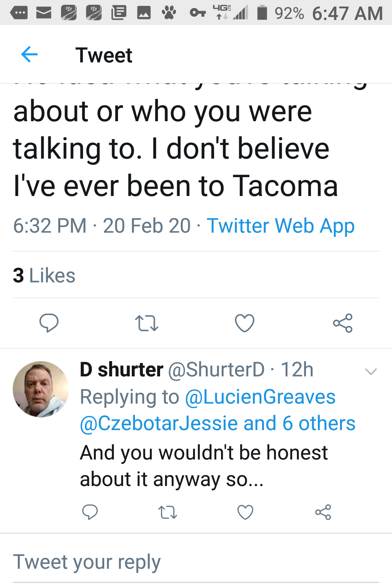Image resolution: width=392 pixels, height=588 pixels.
Task: Tap the back arrow in the header
Action: pos(29,55)
